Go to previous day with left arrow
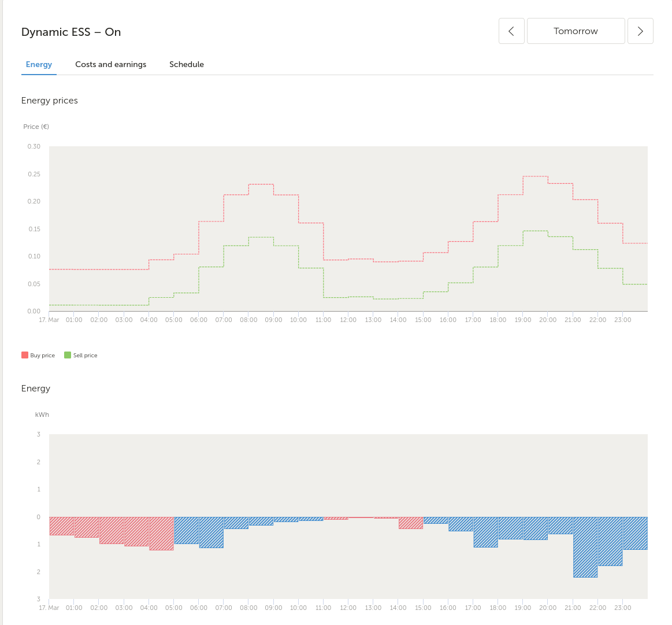Viewport: 672px width, 625px height. coord(511,31)
